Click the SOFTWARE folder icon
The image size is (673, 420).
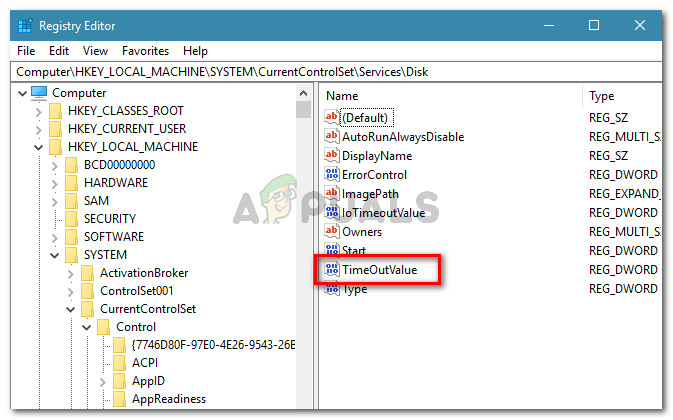pyautogui.click(x=72, y=237)
